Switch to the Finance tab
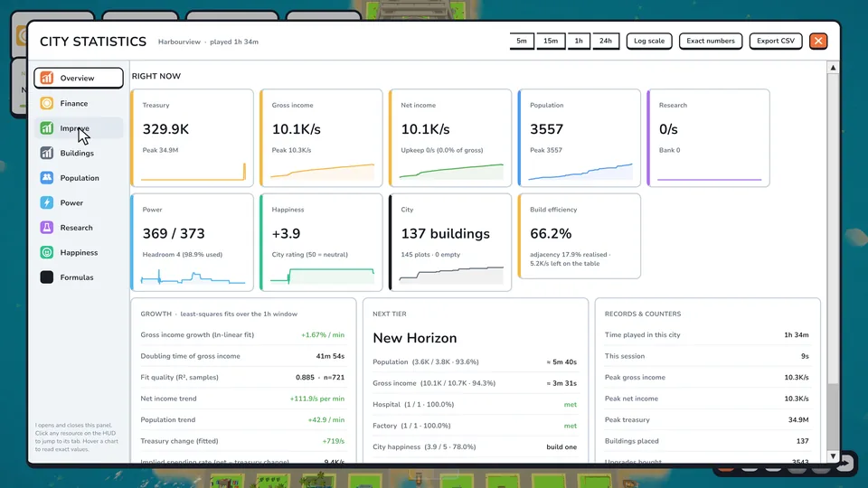Viewport: 868px width, 488px height. (x=79, y=103)
